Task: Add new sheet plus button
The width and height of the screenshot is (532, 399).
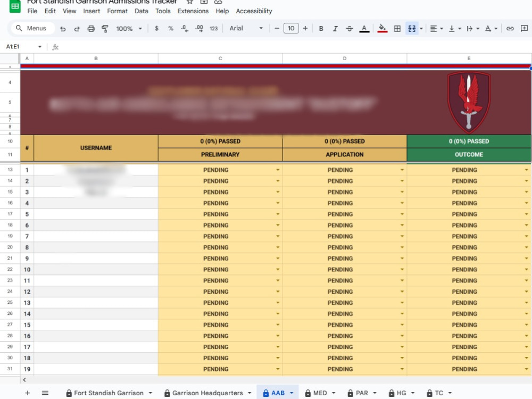Action: coord(28,393)
